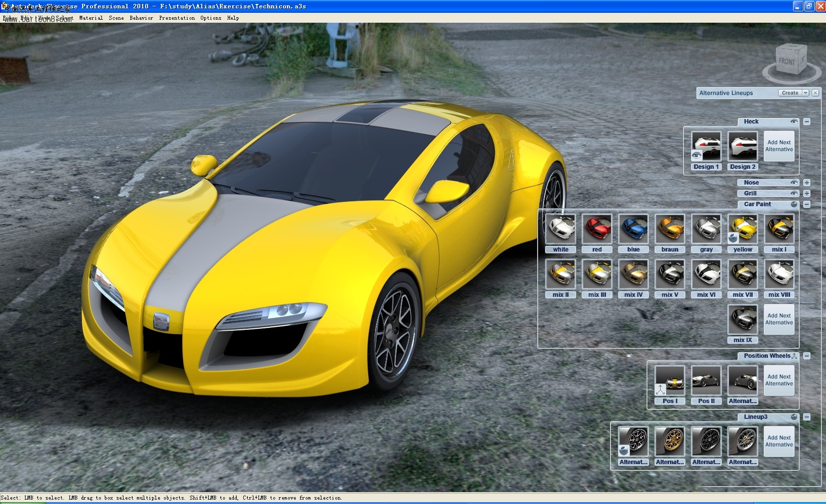Pick the mix II paint alternative
This screenshot has height=504, width=826.
coord(561,274)
